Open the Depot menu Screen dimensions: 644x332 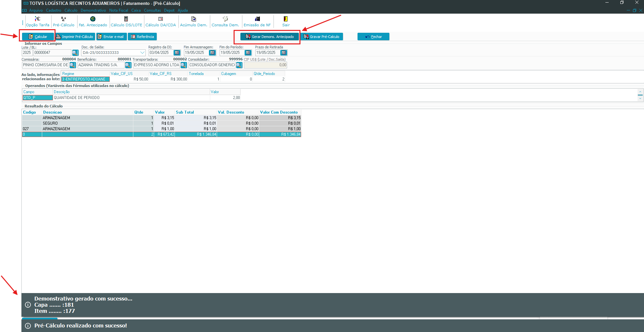pos(169,10)
